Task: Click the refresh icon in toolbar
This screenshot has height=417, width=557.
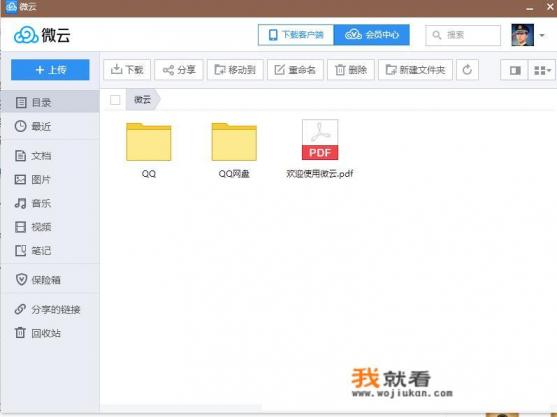Action: pos(467,70)
